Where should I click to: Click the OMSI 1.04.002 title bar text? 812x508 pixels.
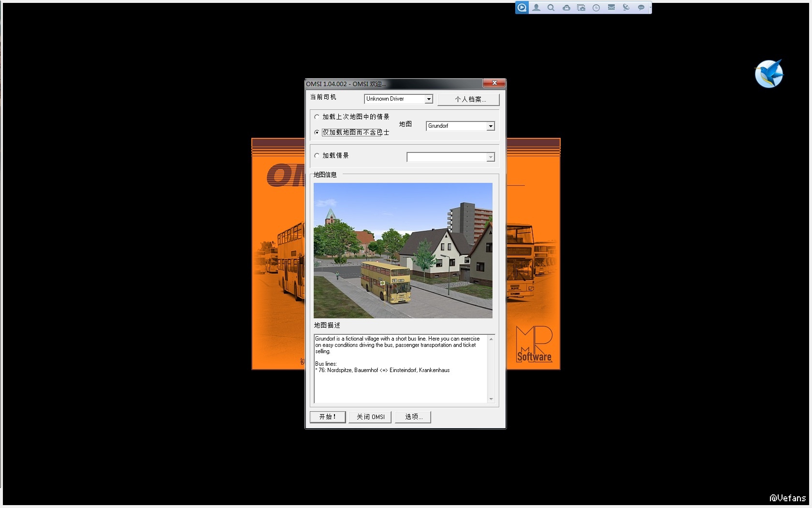[x=346, y=84]
